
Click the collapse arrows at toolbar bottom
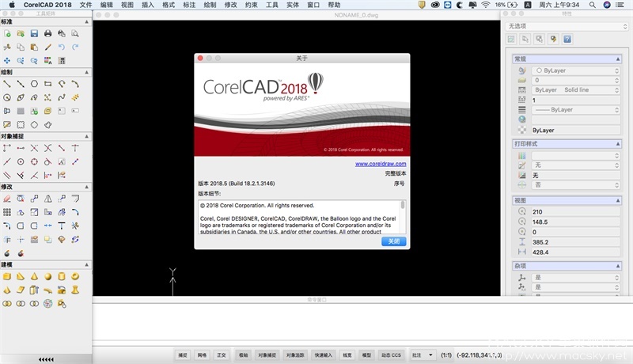coord(46,359)
